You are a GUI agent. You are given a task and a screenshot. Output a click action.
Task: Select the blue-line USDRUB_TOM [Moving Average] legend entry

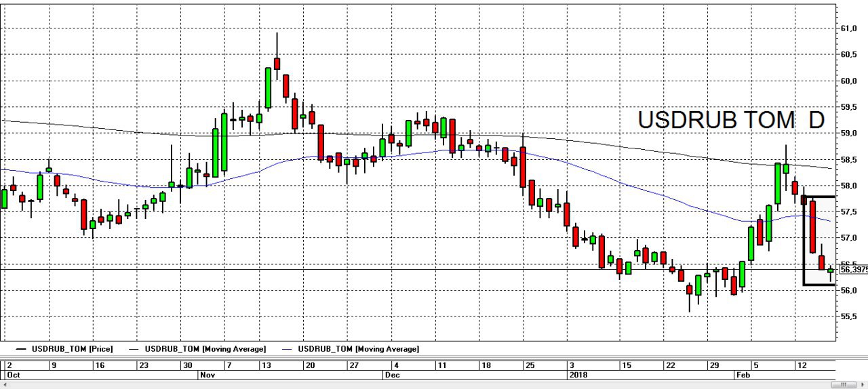click(350, 349)
